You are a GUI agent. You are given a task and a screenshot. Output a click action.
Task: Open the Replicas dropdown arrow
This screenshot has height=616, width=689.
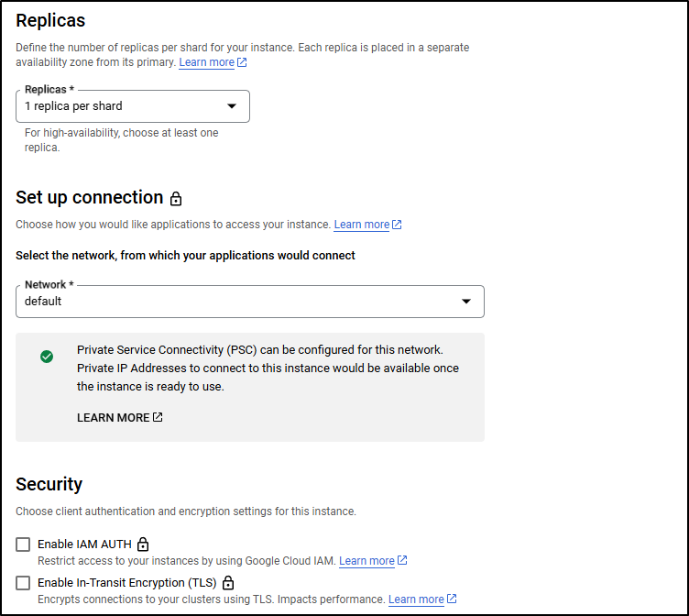232,106
